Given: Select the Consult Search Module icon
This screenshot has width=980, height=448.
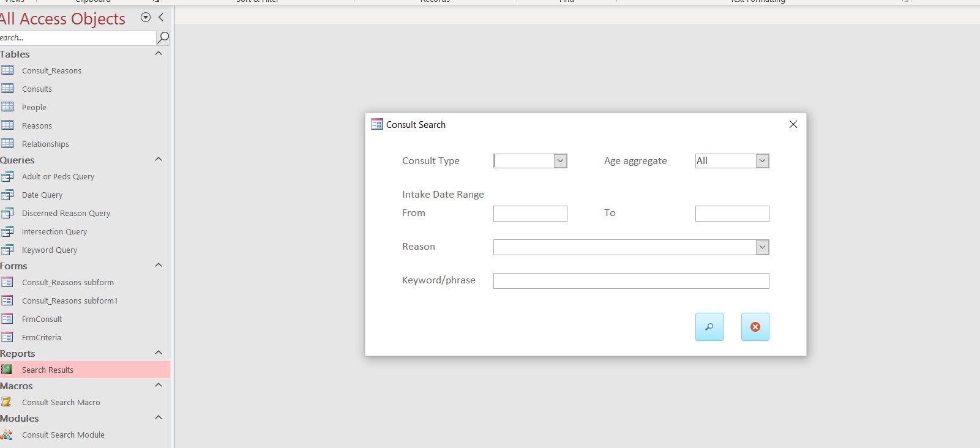Looking at the screenshot, I should (7, 435).
